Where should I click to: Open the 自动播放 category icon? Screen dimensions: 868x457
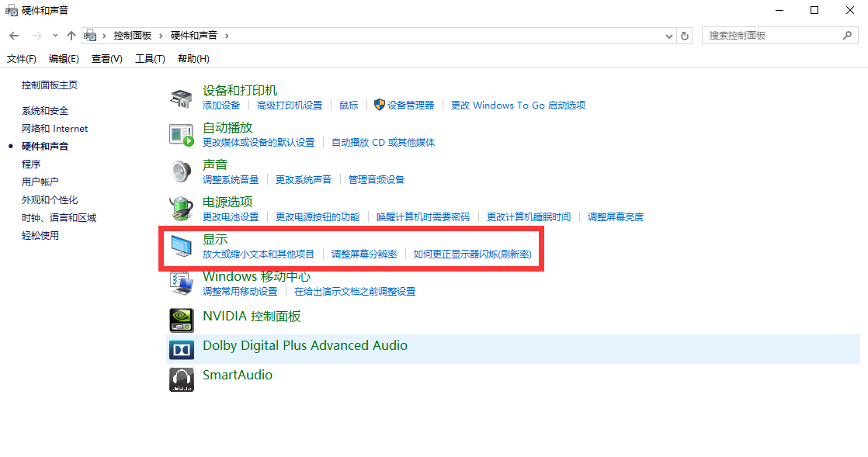pyautogui.click(x=181, y=135)
